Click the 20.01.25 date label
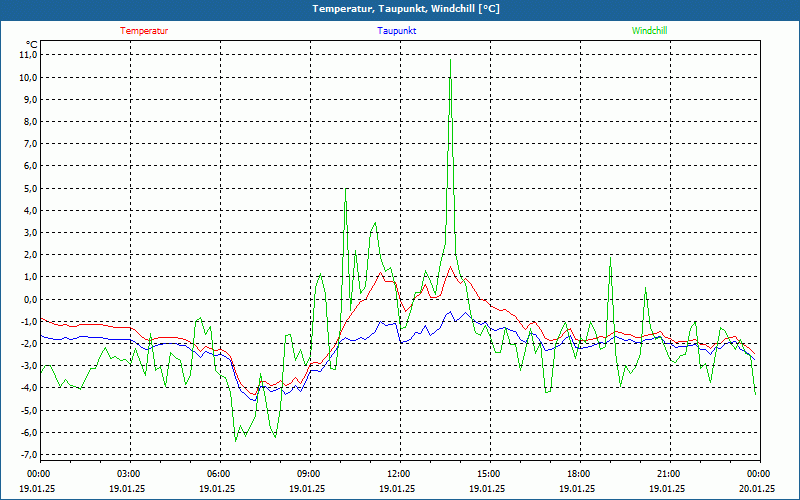The image size is (800, 500). (x=757, y=488)
